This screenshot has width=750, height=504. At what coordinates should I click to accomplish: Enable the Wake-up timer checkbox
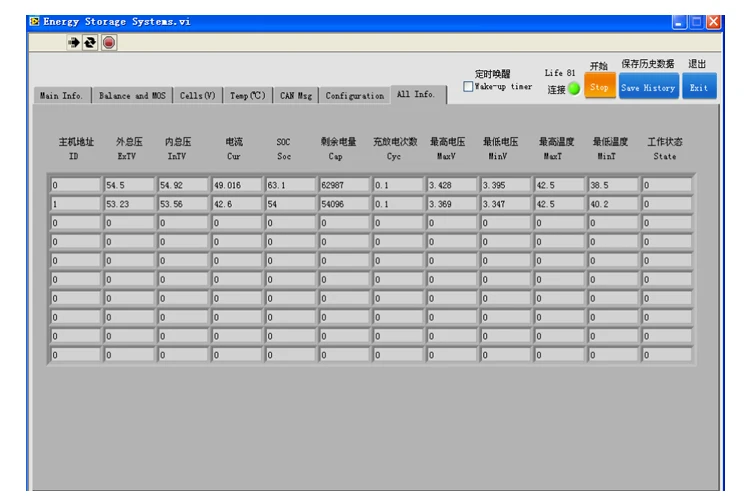(468, 88)
